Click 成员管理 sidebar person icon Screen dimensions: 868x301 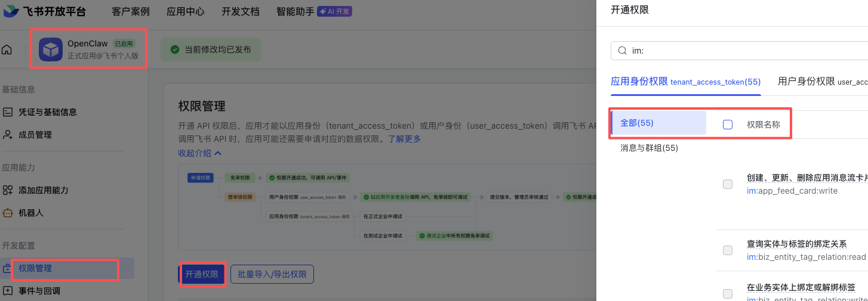8,135
